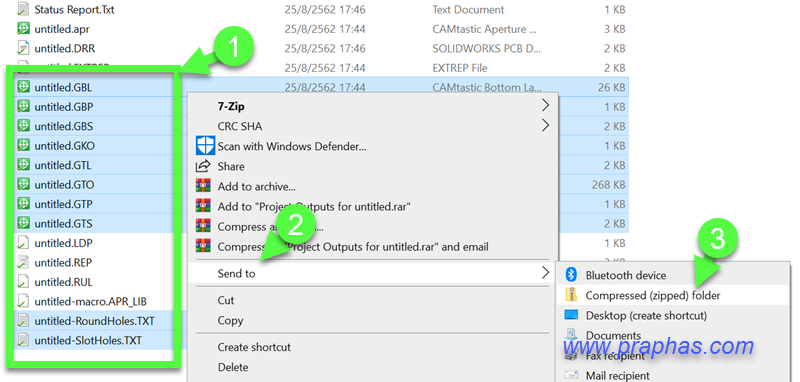Expand the CRC SHA submenu arrow

point(545,125)
